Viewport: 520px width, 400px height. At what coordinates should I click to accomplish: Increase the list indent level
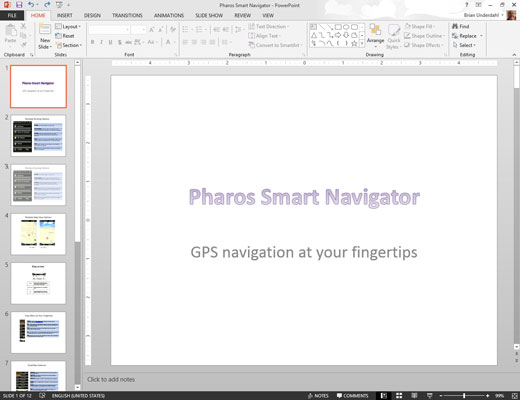226,30
